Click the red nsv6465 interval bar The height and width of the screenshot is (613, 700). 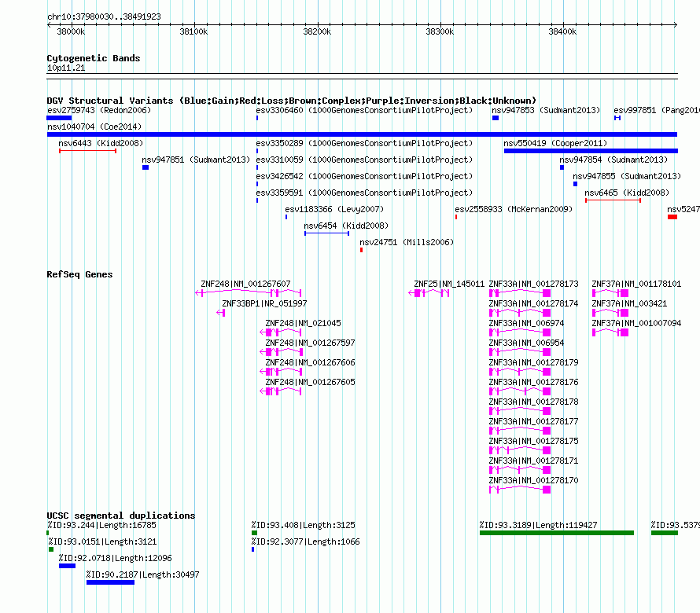click(613, 200)
